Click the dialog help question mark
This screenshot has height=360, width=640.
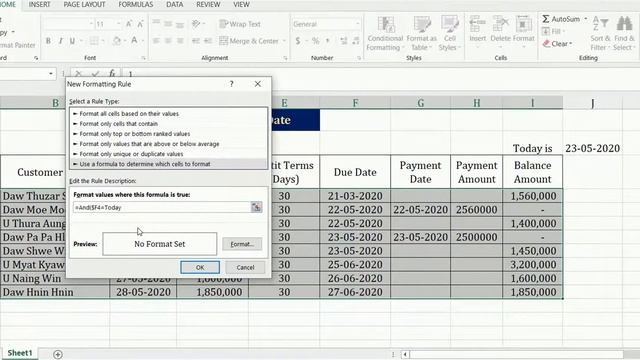point(231,84)
